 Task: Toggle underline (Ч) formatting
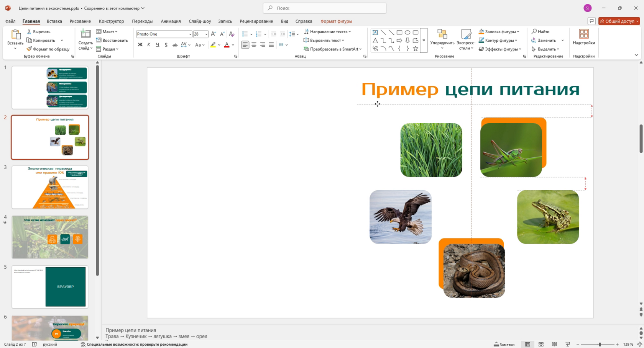pos(158,45)
